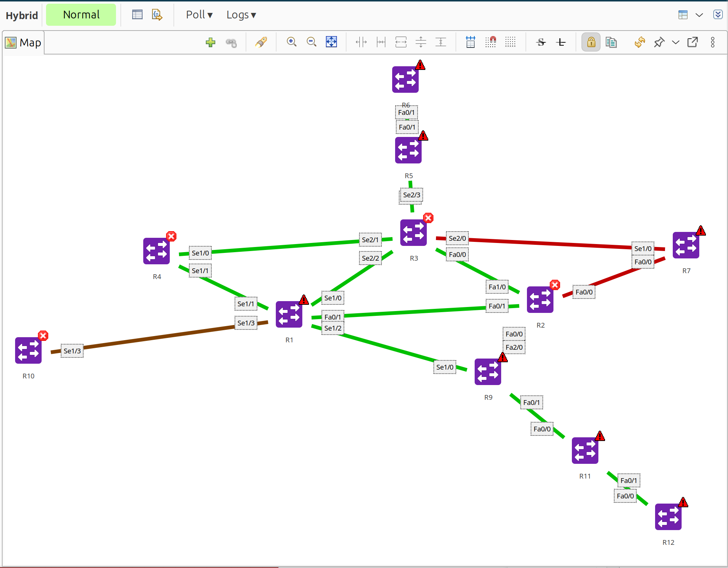Fit map contents to the screen

(x=331, y=42)
